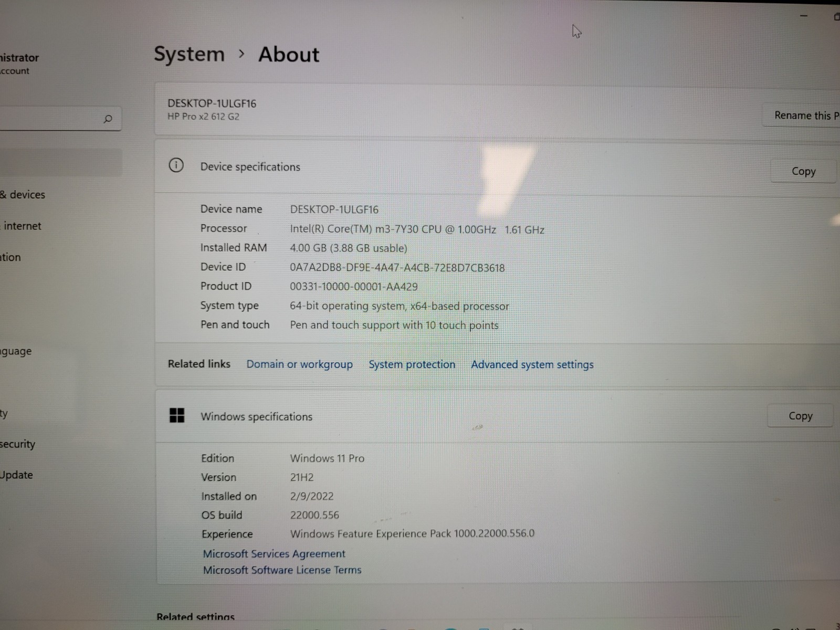Click the System type value 64-bit operating system
840x630 pixels.
point(400,306)
